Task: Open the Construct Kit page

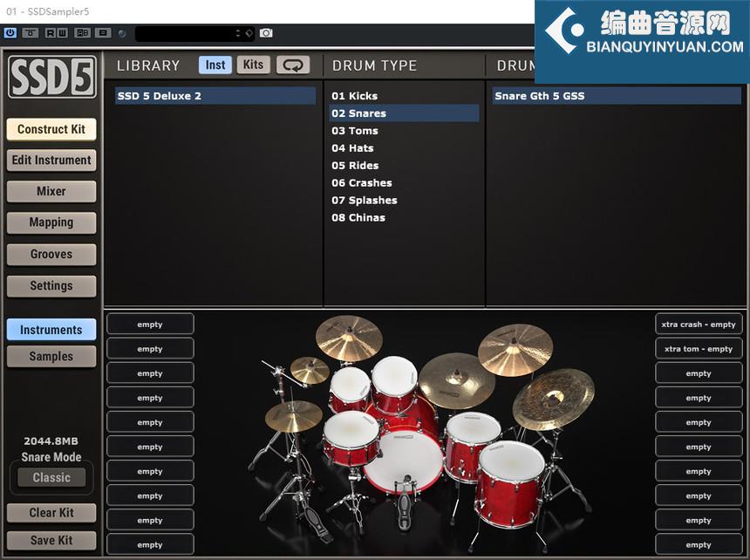Action: (x=51, y=129)
